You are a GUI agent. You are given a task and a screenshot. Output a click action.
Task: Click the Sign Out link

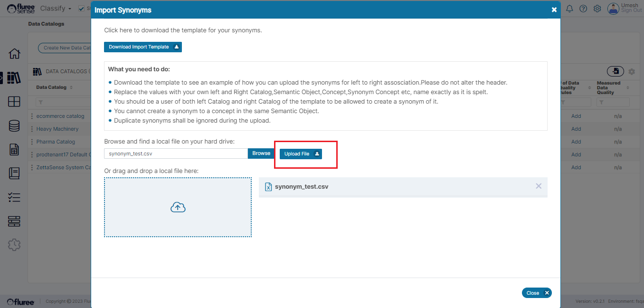631,11
